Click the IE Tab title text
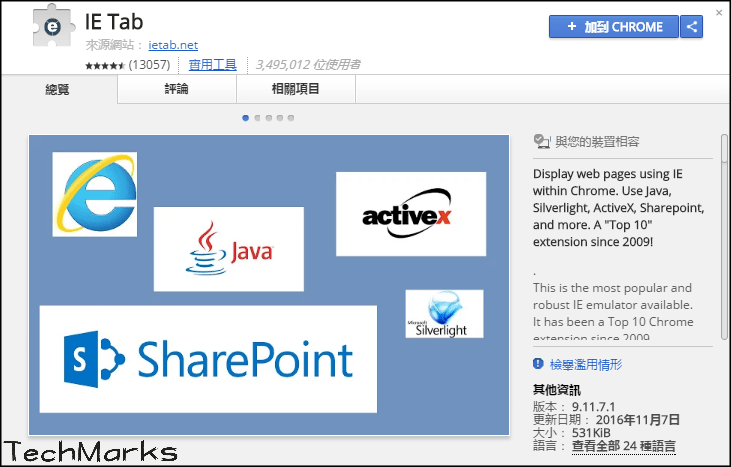 coord(114,22)
